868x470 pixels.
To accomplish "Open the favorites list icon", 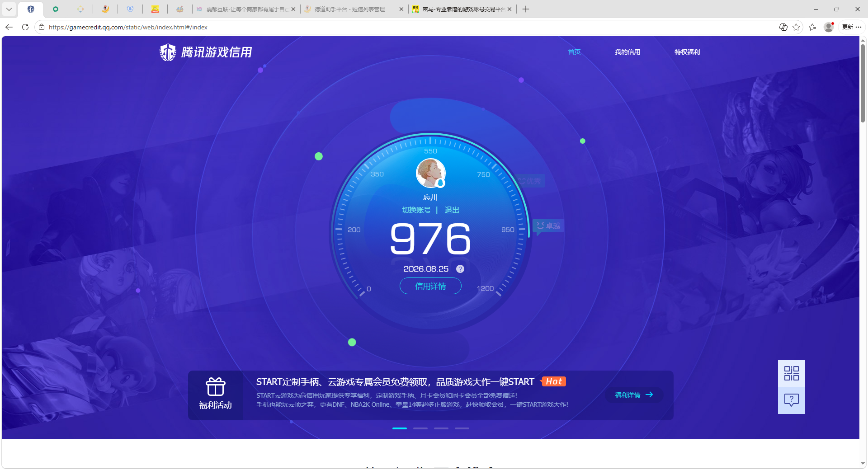I will 812,27.
